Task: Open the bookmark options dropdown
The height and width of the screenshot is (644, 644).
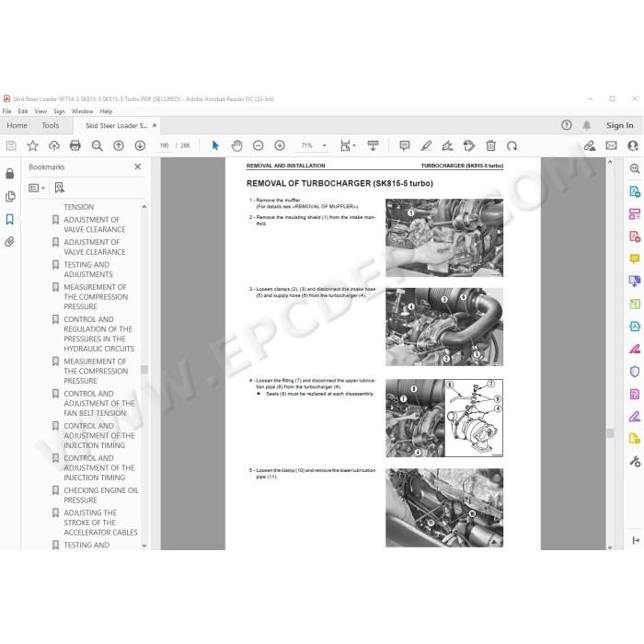Action: [x=37, y=188]
